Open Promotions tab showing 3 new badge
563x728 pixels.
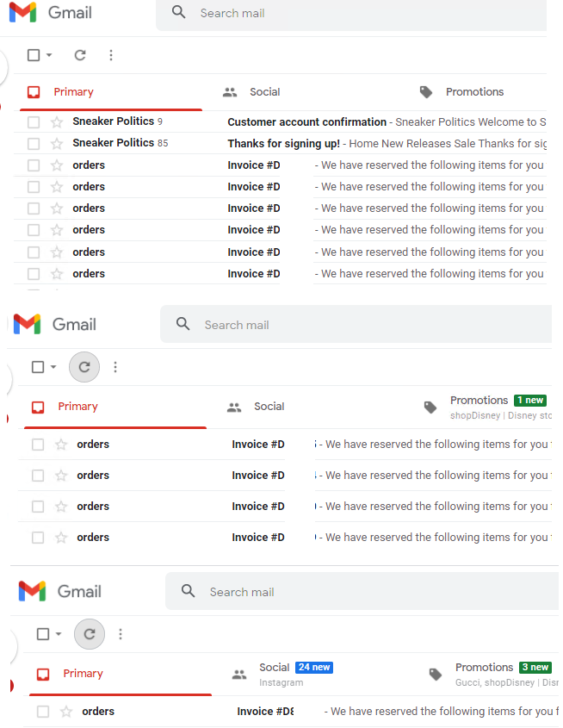(x=493, y=674)
